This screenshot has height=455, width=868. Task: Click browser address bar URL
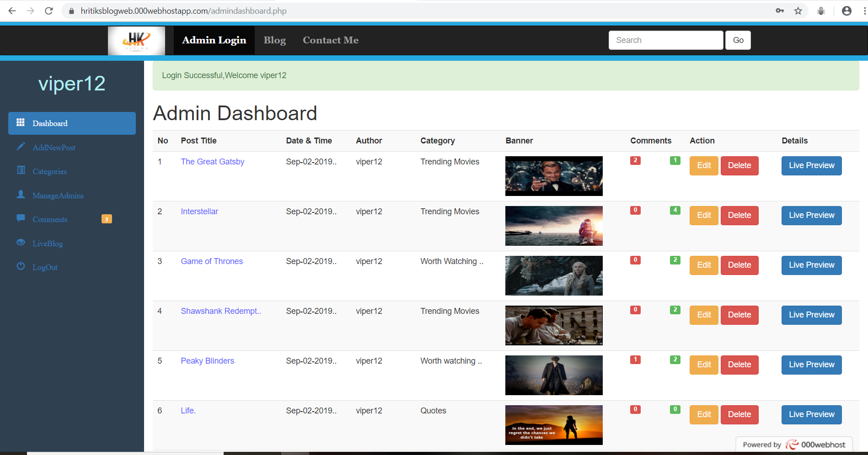point(183,11)
